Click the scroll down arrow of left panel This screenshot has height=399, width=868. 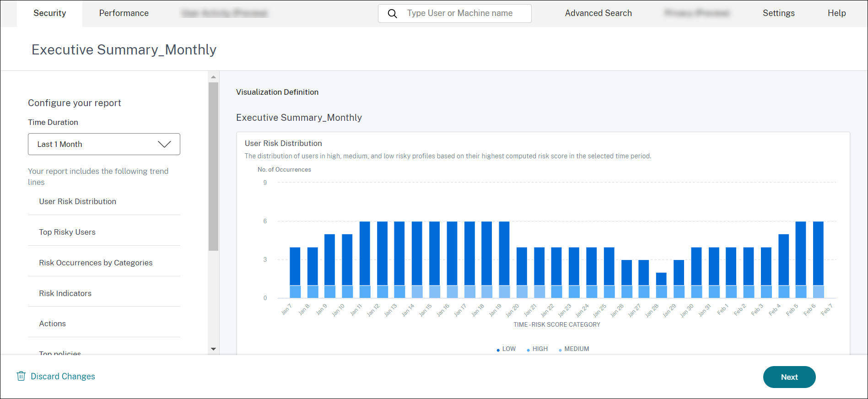213,349
